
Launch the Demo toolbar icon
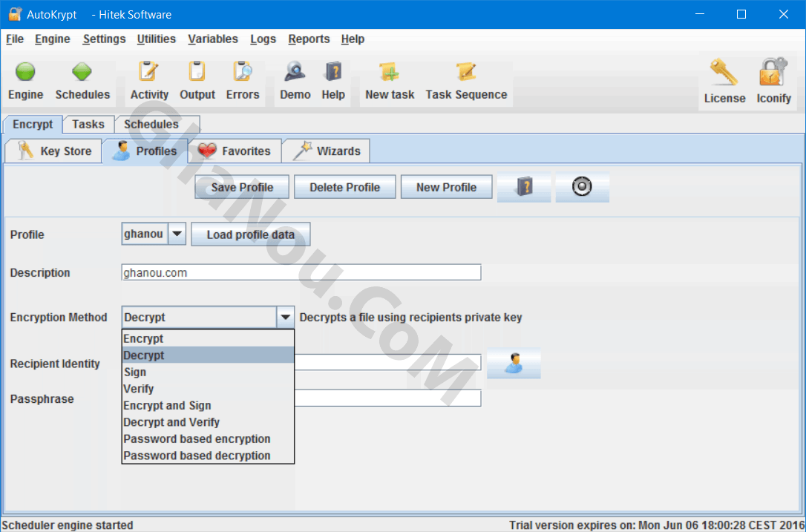tap(295, 81)
